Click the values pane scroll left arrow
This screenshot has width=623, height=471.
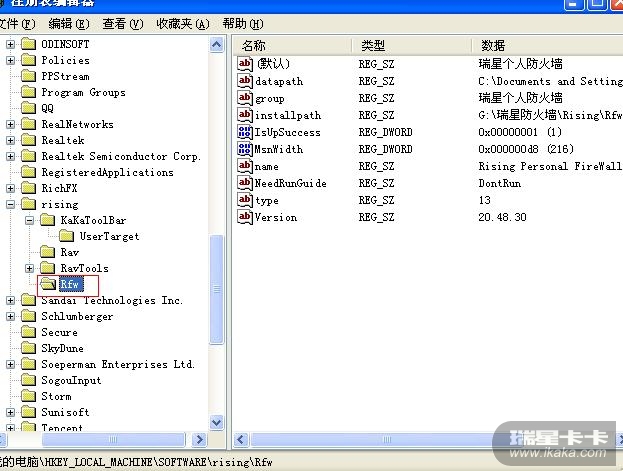pos(240,440)
